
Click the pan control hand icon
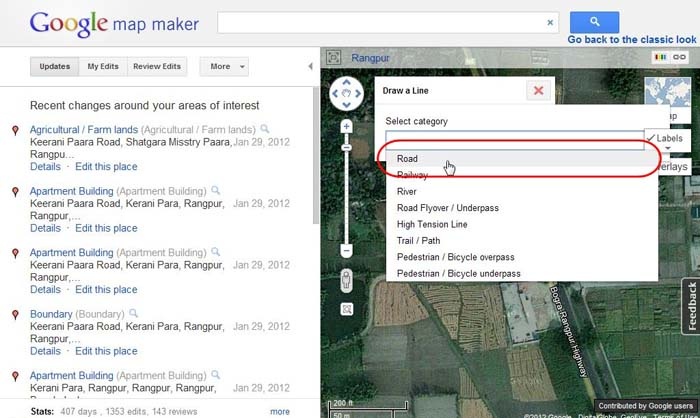click(348, 96)
